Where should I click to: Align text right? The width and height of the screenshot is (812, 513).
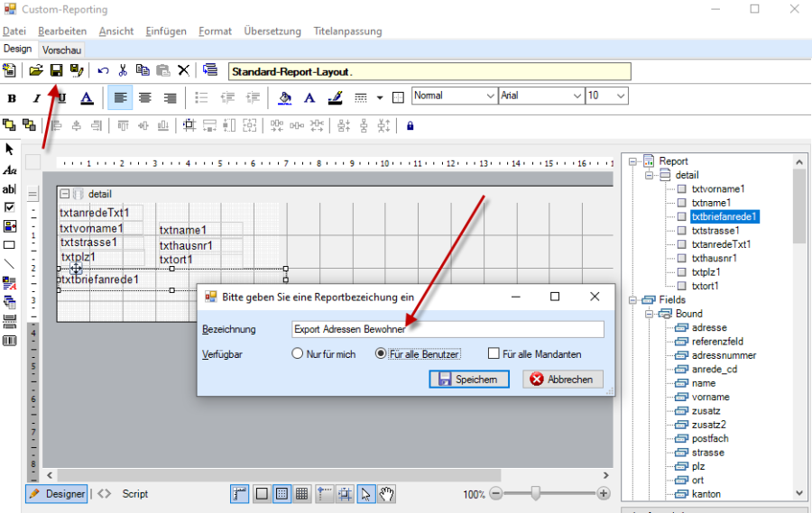tap(170, 98)
